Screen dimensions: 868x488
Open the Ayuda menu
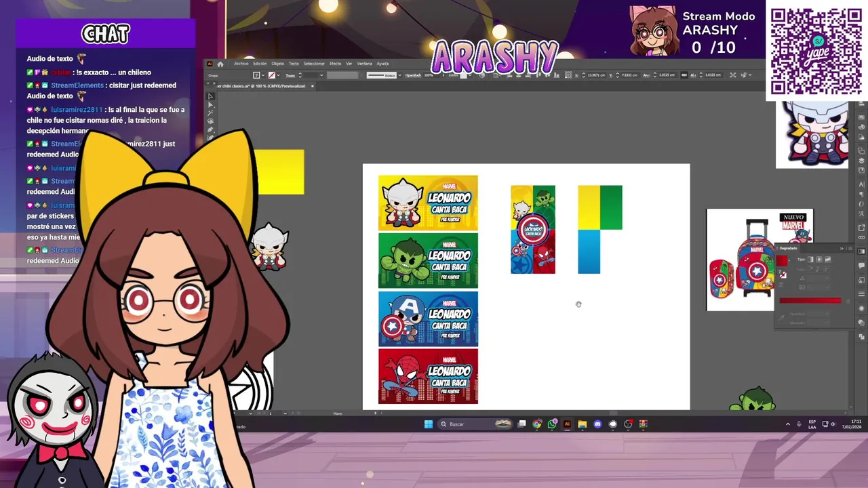tap(382, 64)
